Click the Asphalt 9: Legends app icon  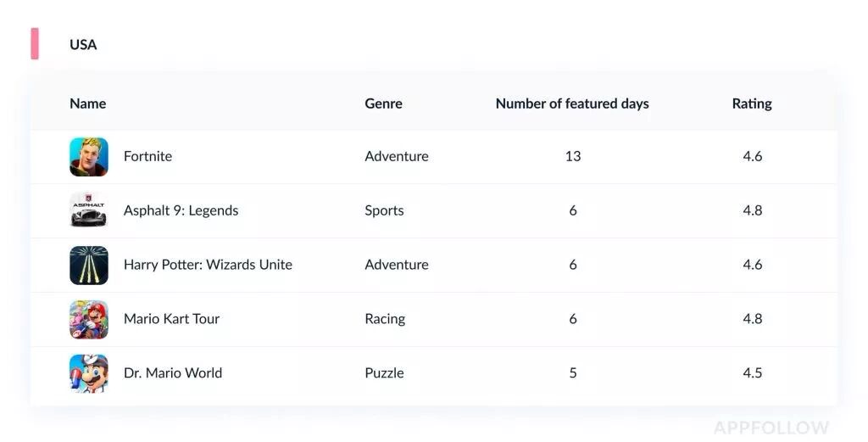(x=88, y=210)
